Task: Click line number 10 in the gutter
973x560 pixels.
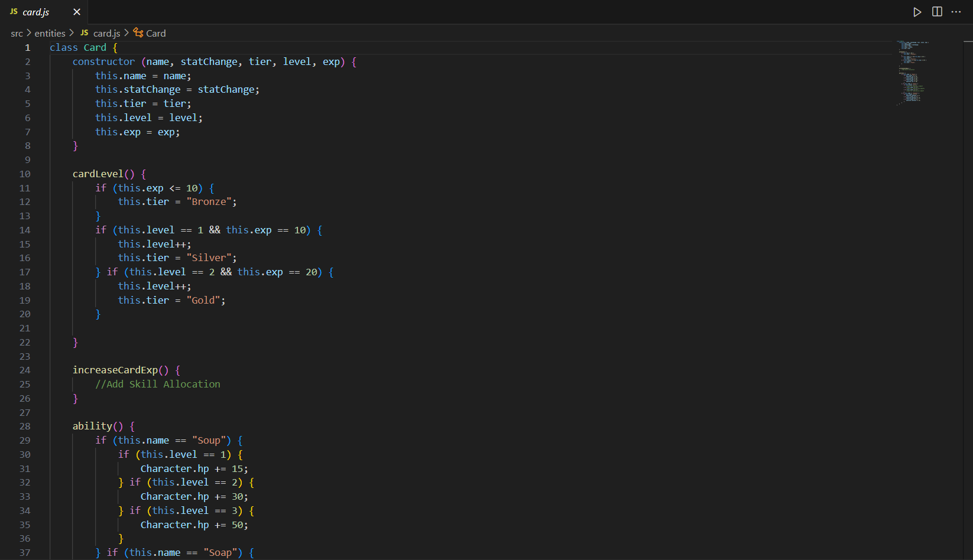Action: (x=24, y=174)
